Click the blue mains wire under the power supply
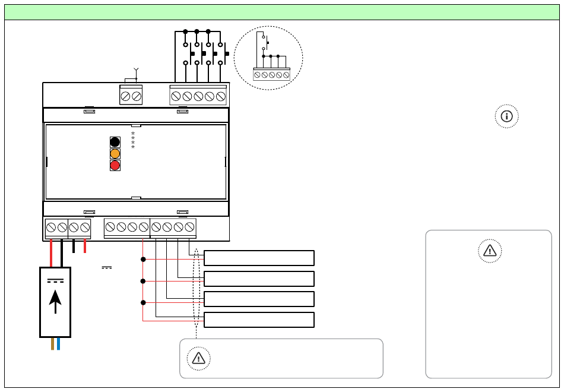This screenshot has width=564, height=392. 58,343
